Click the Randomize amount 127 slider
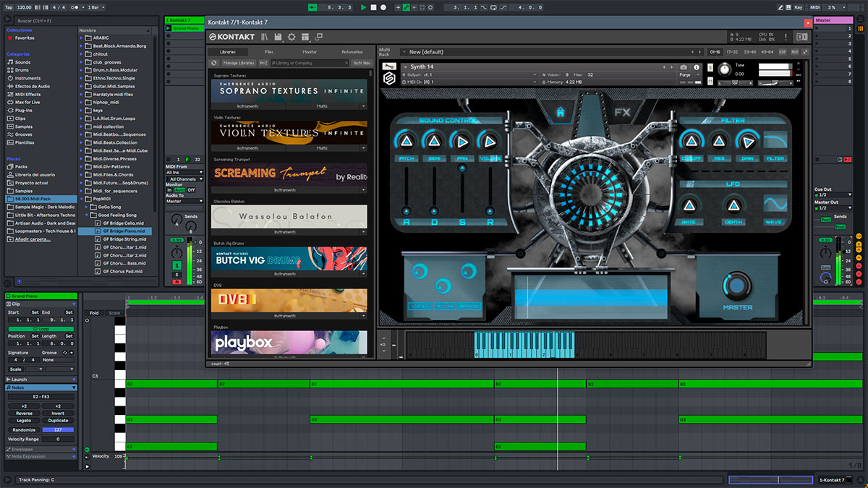868x488 pixels. click(58, 429)
